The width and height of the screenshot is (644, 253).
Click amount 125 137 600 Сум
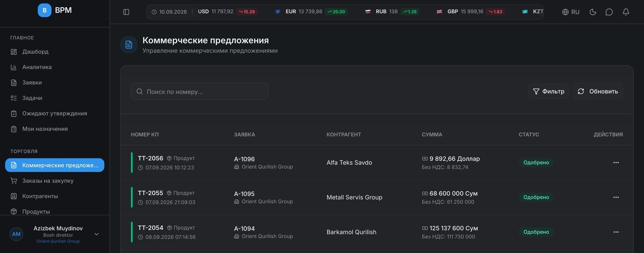pyautogui.click(x=454, y=228)
